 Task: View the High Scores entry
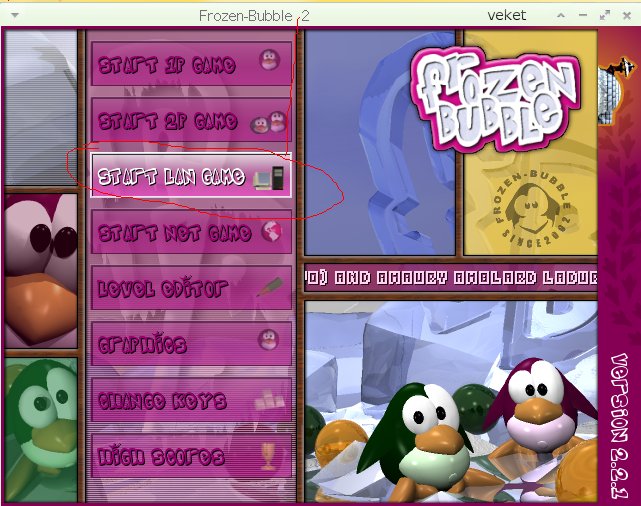(191, 456)
